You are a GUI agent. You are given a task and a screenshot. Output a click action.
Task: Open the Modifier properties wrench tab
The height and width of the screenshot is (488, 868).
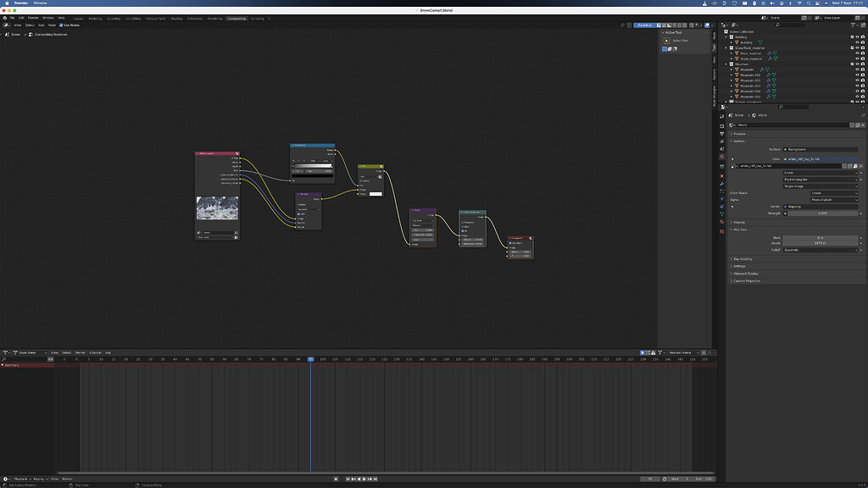point(722,183)
